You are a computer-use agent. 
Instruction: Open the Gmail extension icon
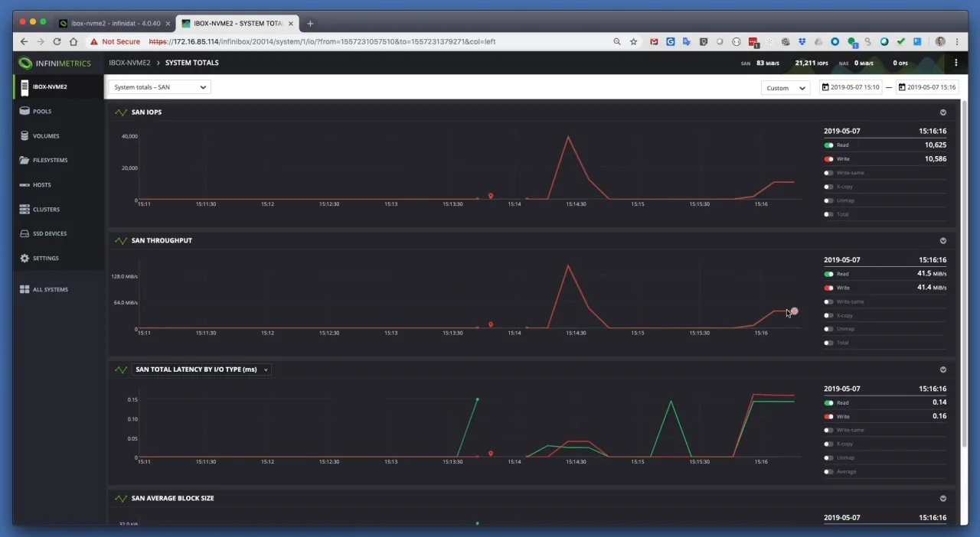coord(654,41)
